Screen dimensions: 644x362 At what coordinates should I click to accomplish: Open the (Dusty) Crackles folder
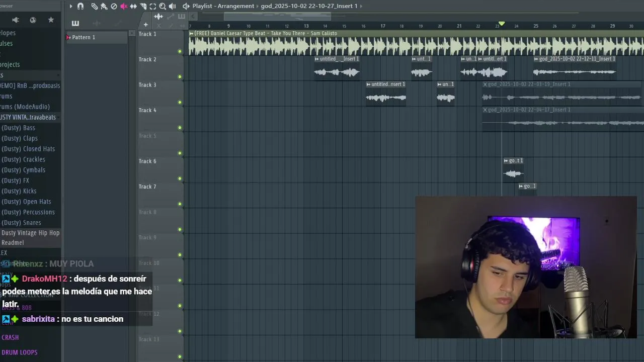tap(23, 159)
